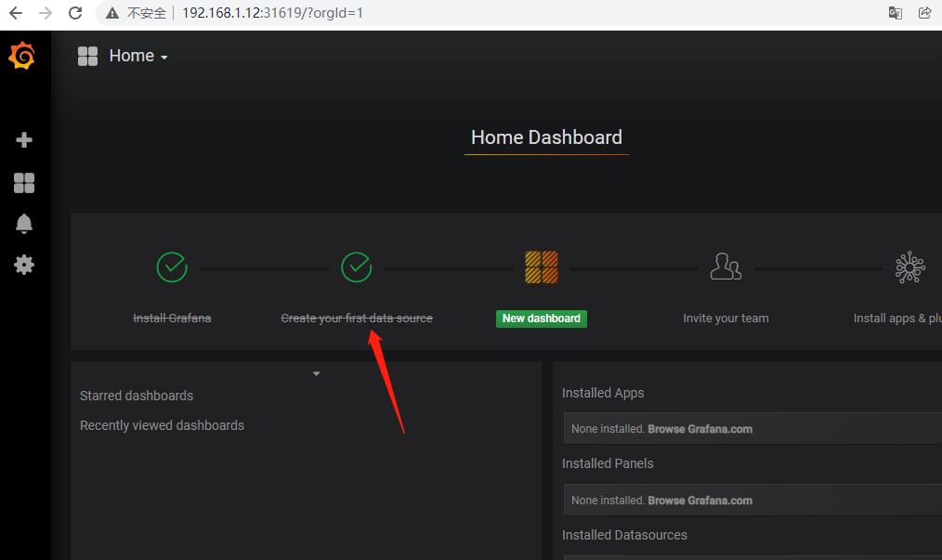This screenshot has width=942, height=560.
Task: Click the dashboard grid icon beside Home
Action: (x=87, y=56)
